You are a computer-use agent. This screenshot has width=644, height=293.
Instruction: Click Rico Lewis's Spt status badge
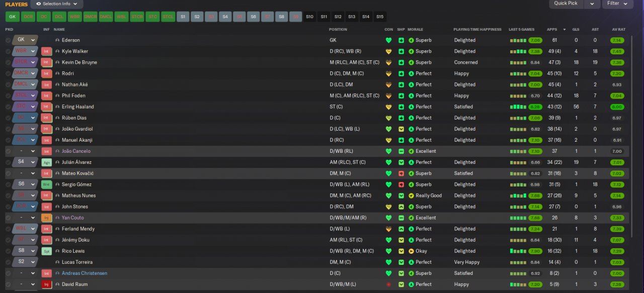(47, 251)
